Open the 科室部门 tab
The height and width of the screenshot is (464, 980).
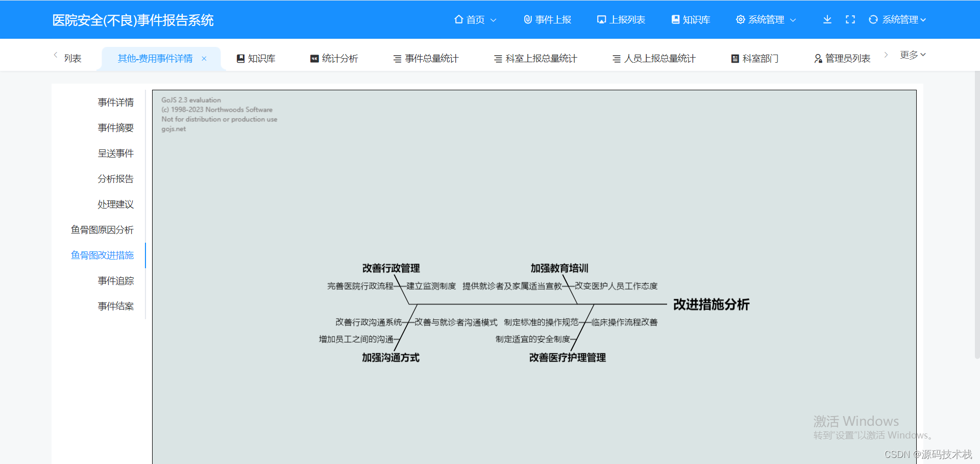[x=755, y=59]
